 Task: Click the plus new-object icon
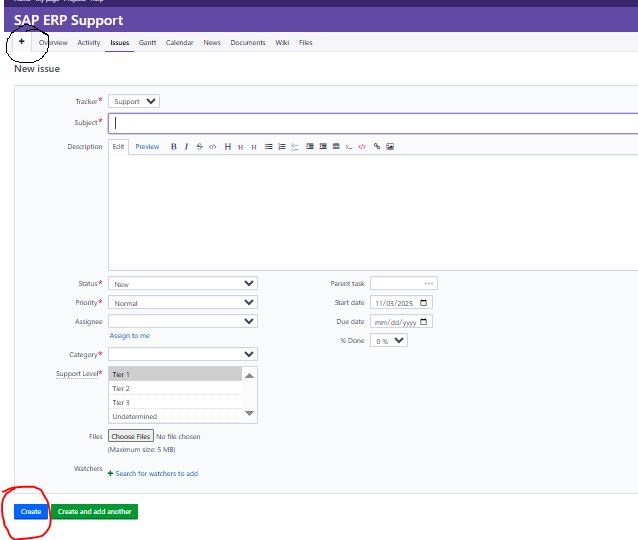(21, 43)
